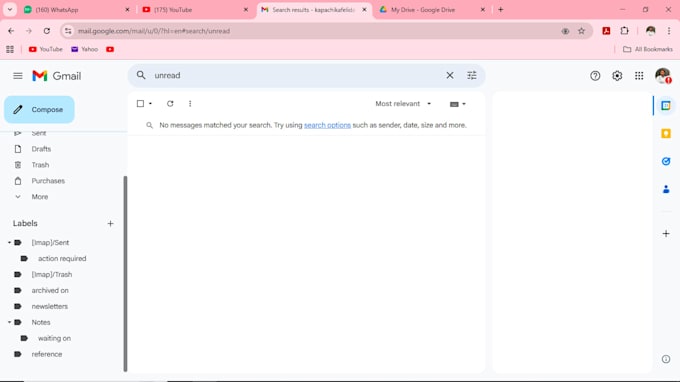
Task: Click the Gmail logo
Action: pos(56,76)
